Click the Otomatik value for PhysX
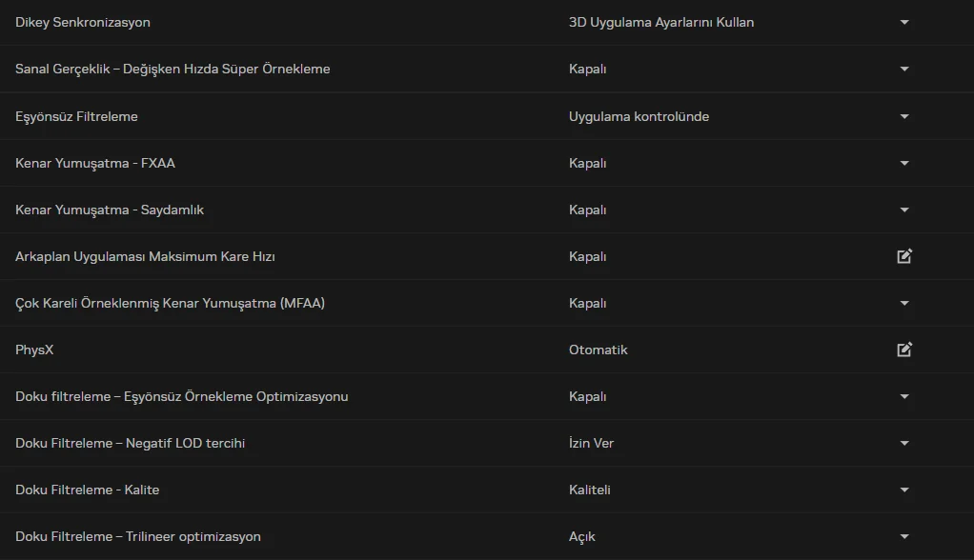The width and height of the screenshot is (974, 560). 599,350
